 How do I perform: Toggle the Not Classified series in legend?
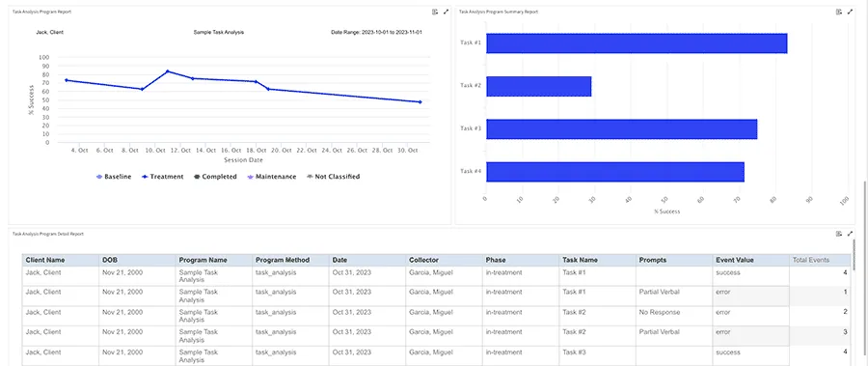tap(334, 177)
